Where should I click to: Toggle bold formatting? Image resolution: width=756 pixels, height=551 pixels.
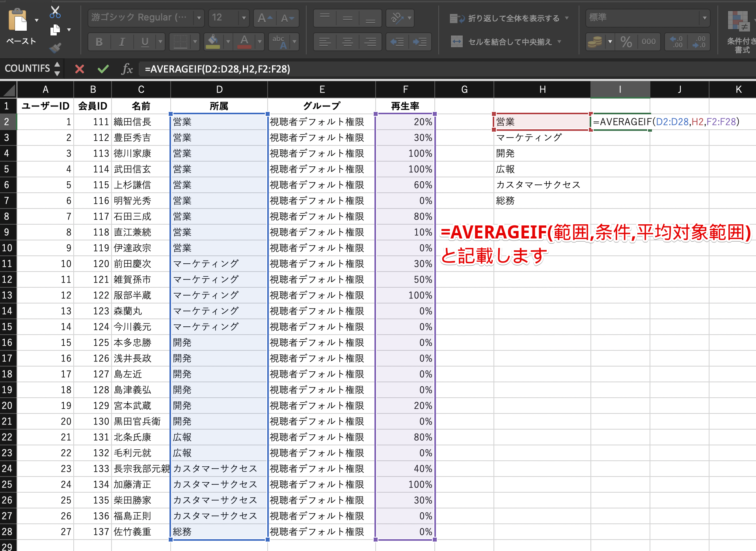99,41
